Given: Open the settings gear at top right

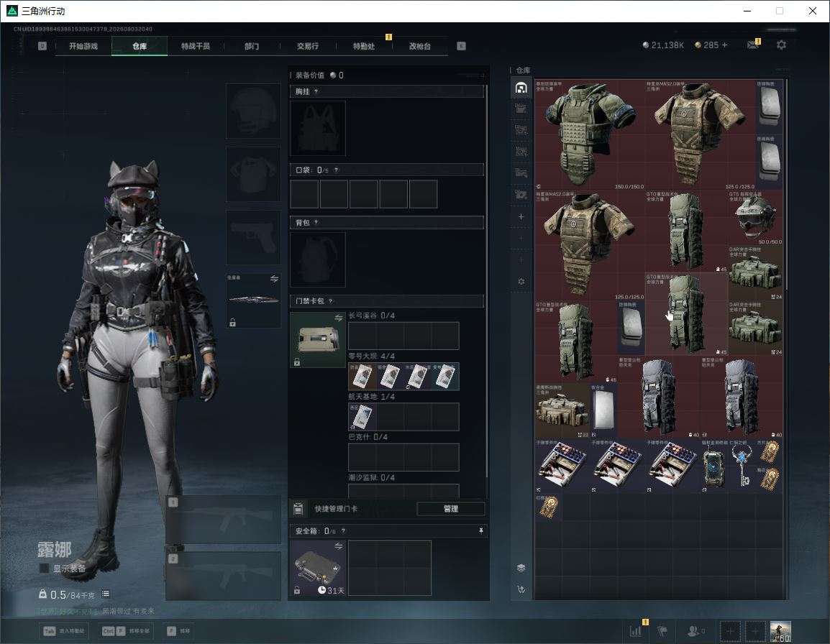Looking at the screenshot, I should pyautogui.click(x=781, y=45).
